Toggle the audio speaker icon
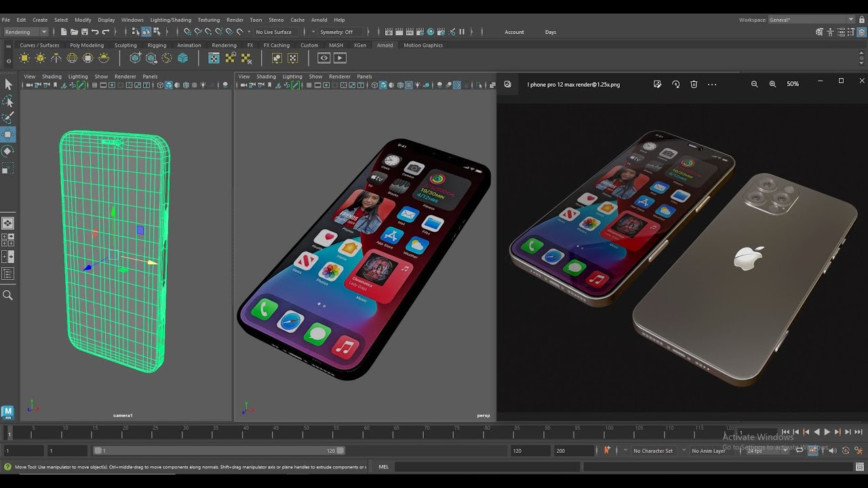The image size is (868, 488). click(x=833, y=451)
